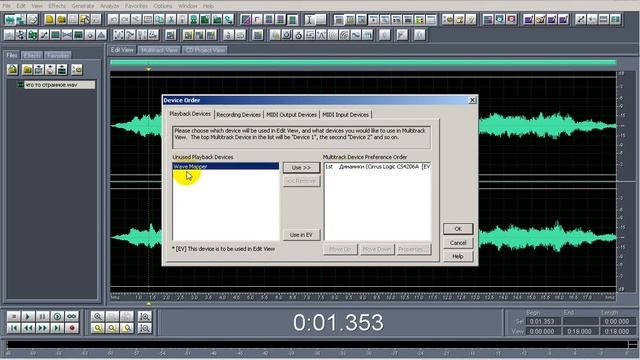
Task: Stop playback with the Stop button
Action: pyautogui.click(x=13, y=316)
